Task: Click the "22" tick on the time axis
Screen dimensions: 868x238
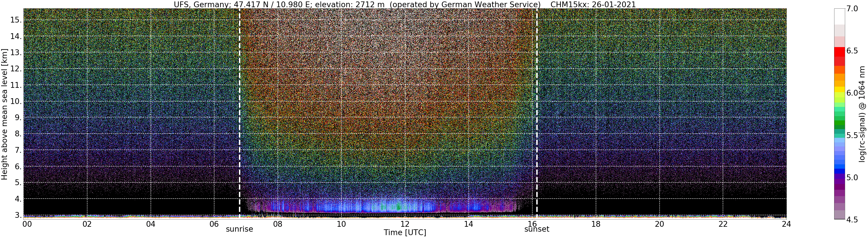Action: point(723,224)
